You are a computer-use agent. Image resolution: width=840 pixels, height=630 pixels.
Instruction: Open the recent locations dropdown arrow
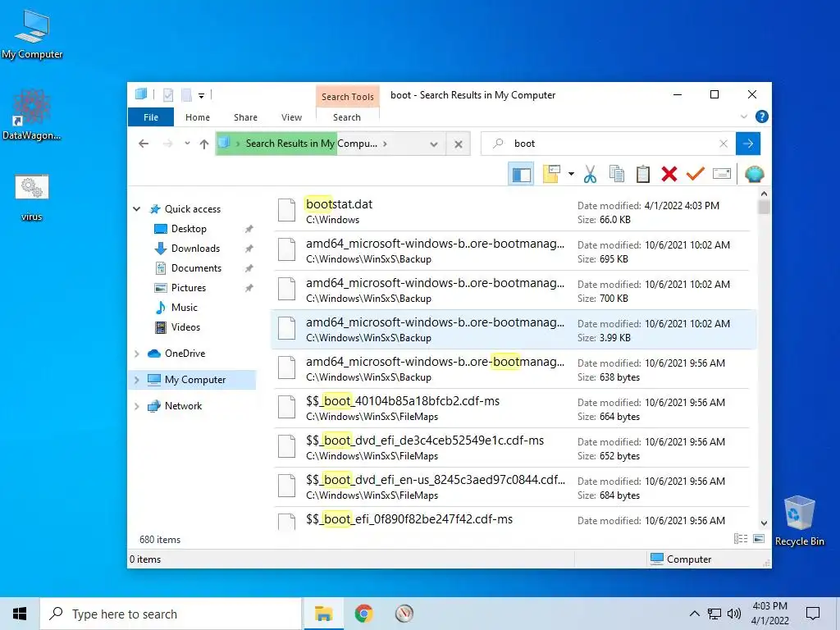(187, 144)
